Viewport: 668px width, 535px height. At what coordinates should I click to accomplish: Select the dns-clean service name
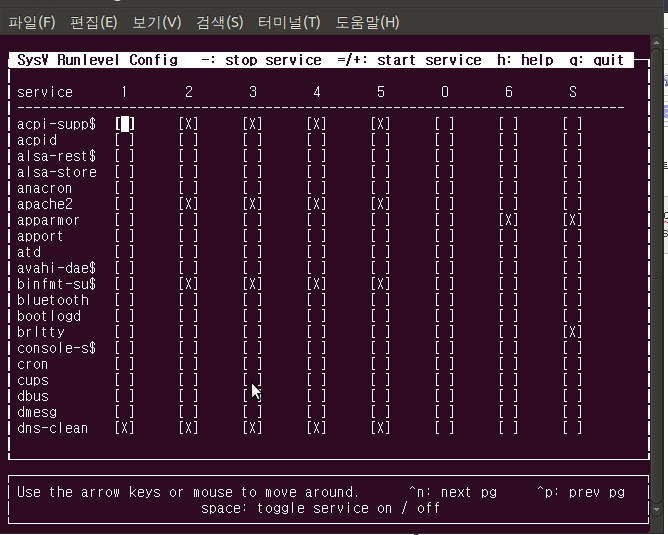52,428
